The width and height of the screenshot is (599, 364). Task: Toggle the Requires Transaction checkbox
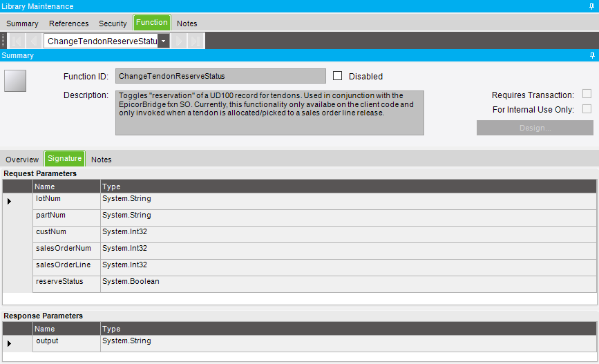click(x=587, y=93)
